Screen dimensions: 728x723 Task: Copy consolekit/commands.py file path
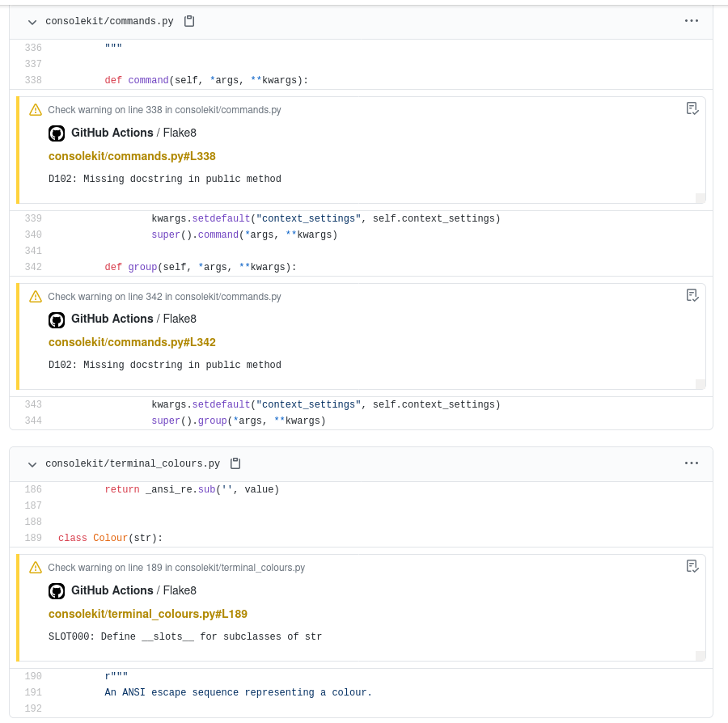click(189, 21)
